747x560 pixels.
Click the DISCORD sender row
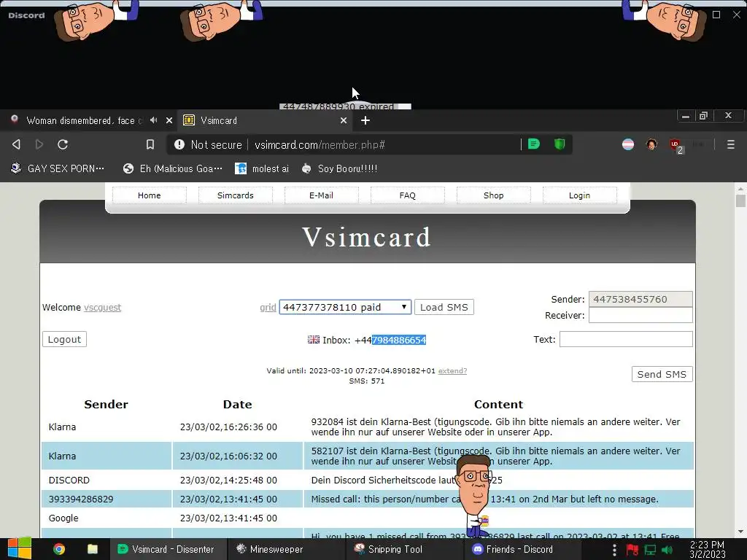[x=368, y=480]
